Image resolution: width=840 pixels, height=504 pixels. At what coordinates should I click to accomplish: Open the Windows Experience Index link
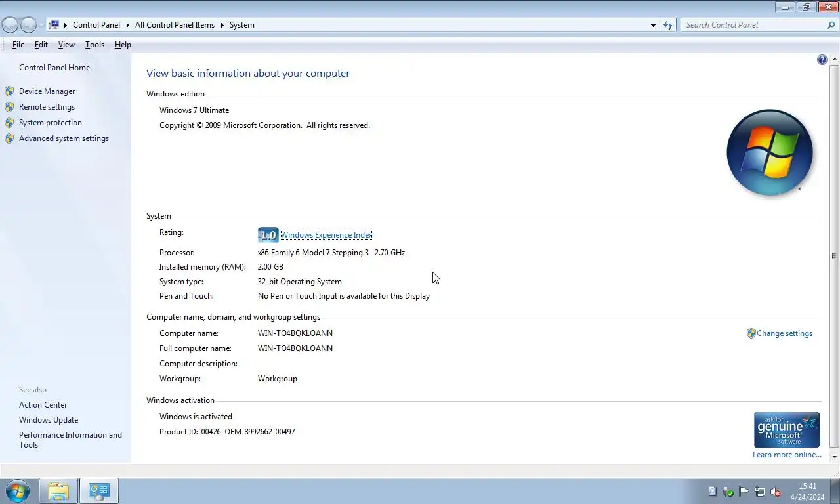(x=326, y=235)
